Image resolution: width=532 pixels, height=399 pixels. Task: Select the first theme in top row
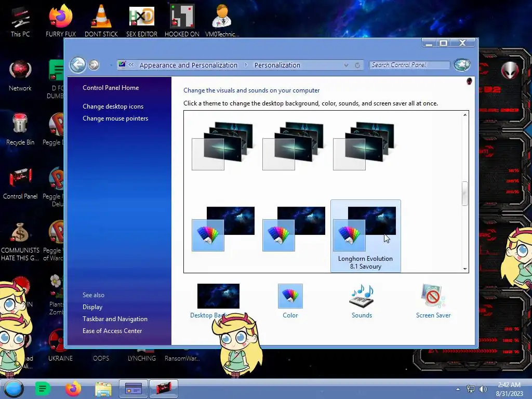tap(222, 146)
